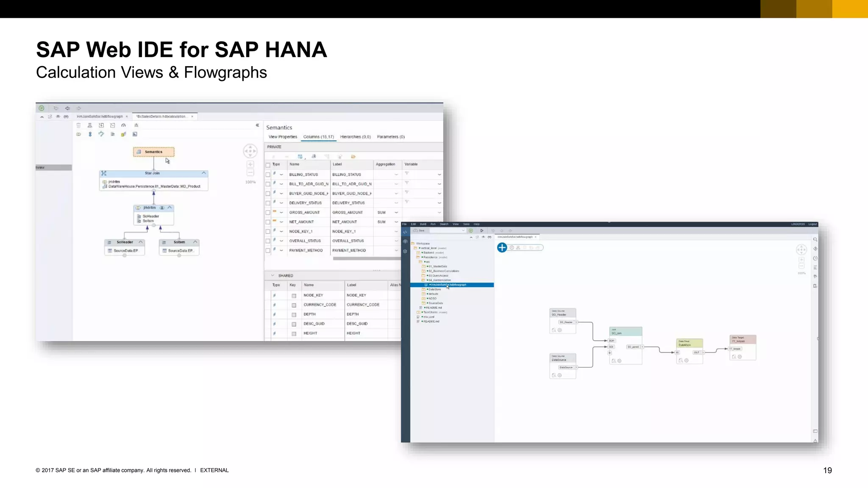Open the aggregation dropdown for GROSS_AMOUNT
Screen dimensions: 868x488
pos(396,213)
